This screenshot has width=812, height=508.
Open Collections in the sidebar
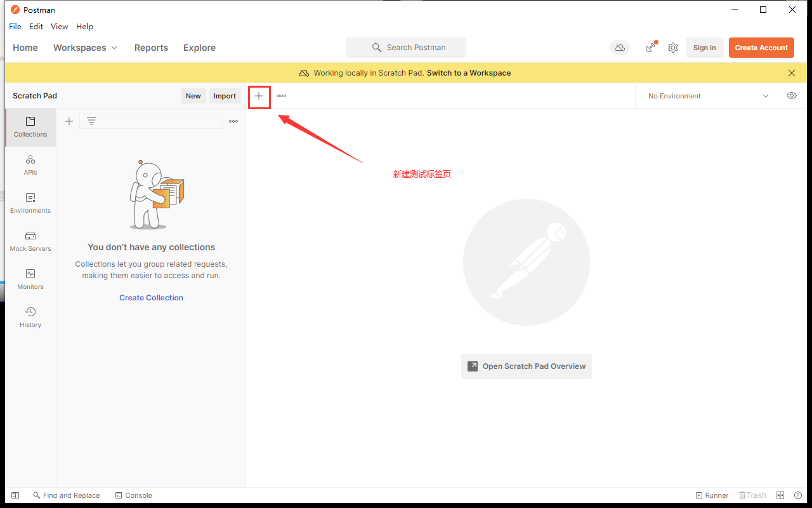tap(30, 127)
